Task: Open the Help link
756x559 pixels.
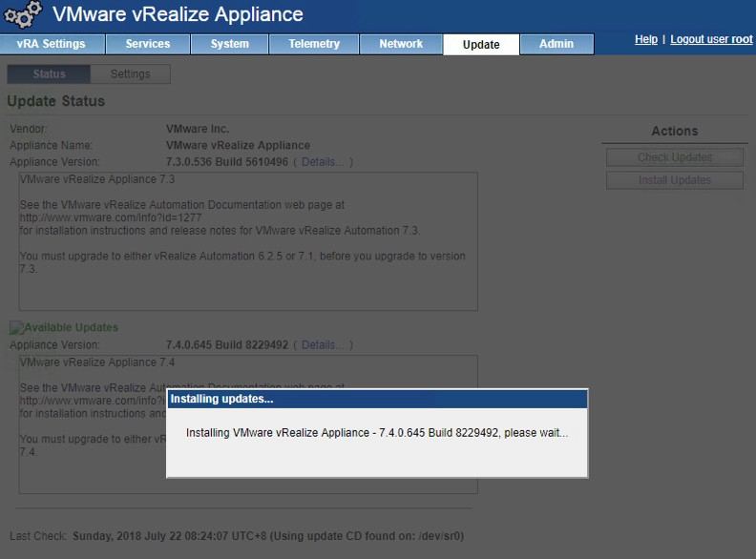Action: tap(646, 39)
